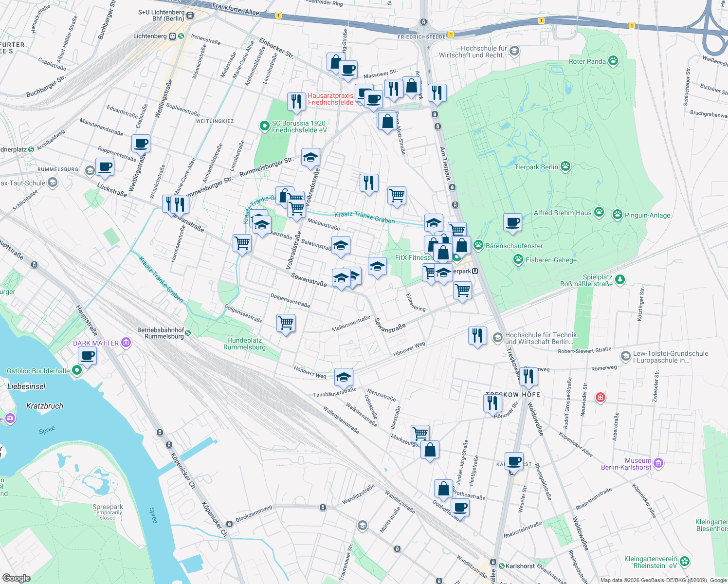Click the coffee marker next to Rummelsburg label

tap(105, 168)
